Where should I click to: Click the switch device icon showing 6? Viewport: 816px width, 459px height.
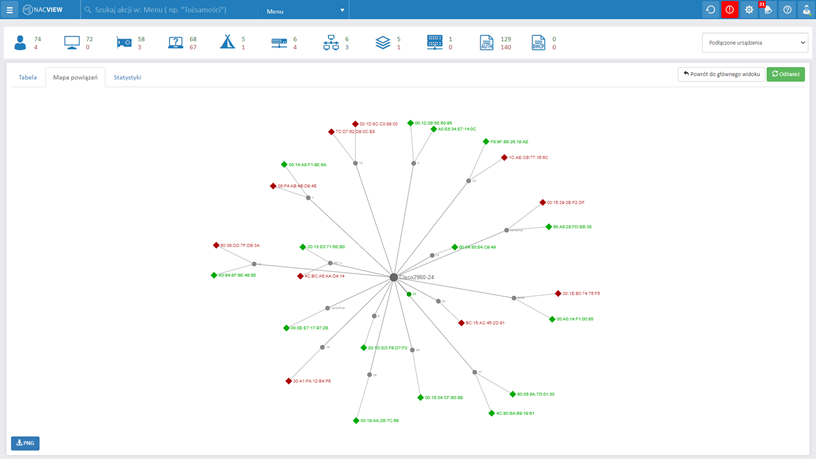point(279,43)
